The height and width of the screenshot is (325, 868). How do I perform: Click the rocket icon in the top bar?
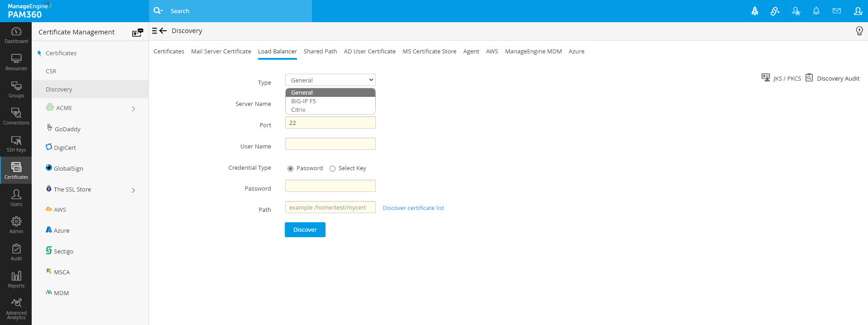click(x=755, y=11)
